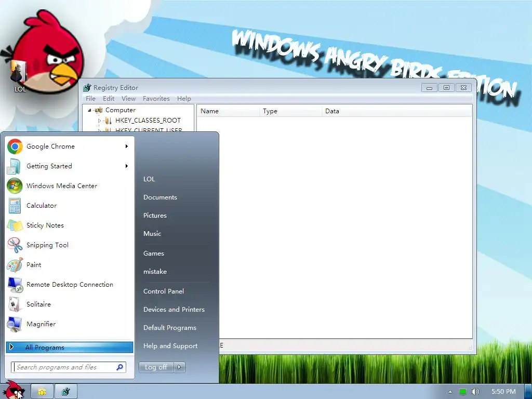
Task: Click the Data column header
Action: [x=396, y=111]
